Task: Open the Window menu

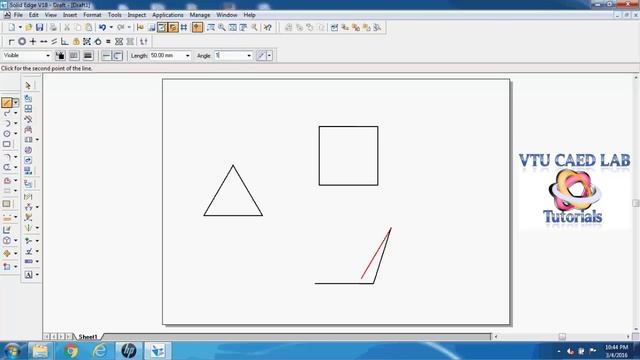Action: (x=227, y=15)
